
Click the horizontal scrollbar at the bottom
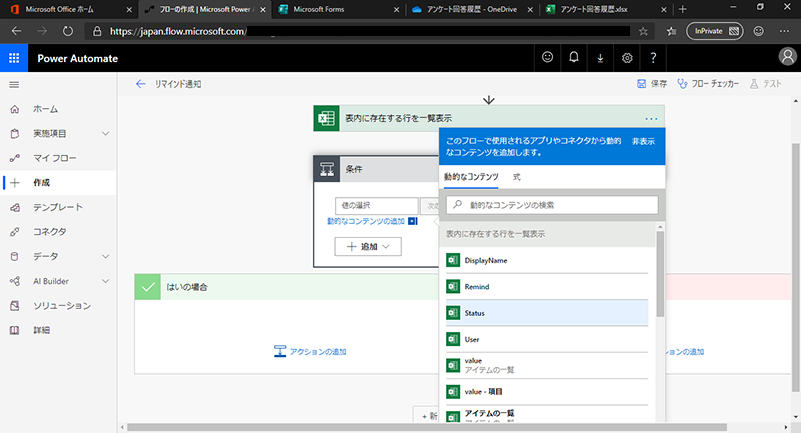427,427
